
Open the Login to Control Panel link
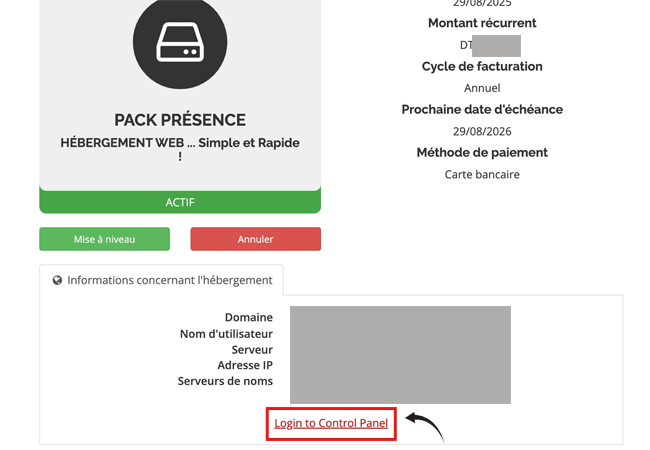pyautogui.click(x=331, y=423)
